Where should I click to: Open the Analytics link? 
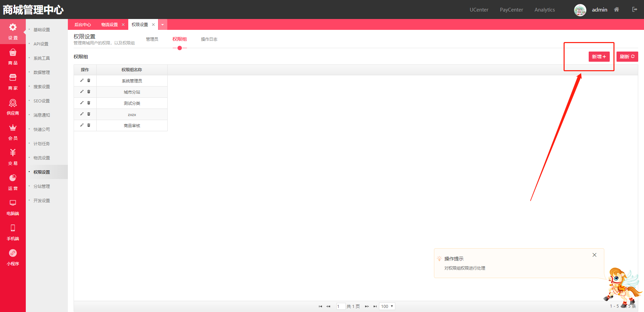coord(545,10)
